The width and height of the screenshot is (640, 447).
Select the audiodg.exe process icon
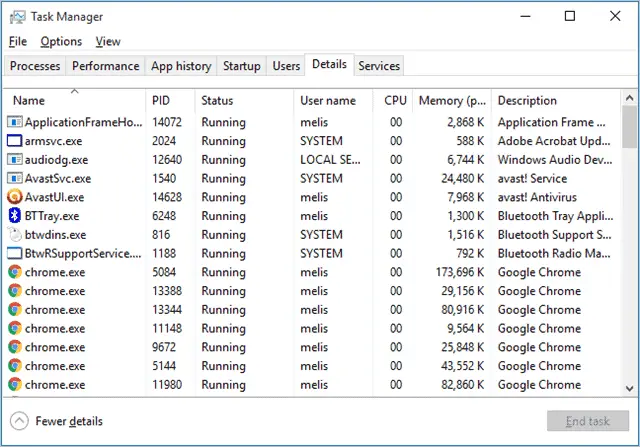[x=15, y=160]
